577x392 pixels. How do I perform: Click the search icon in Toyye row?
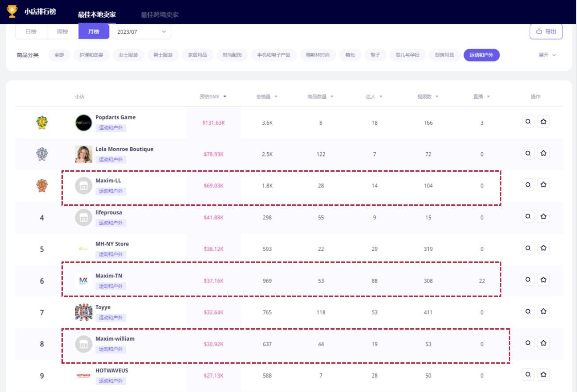point(528,311)
